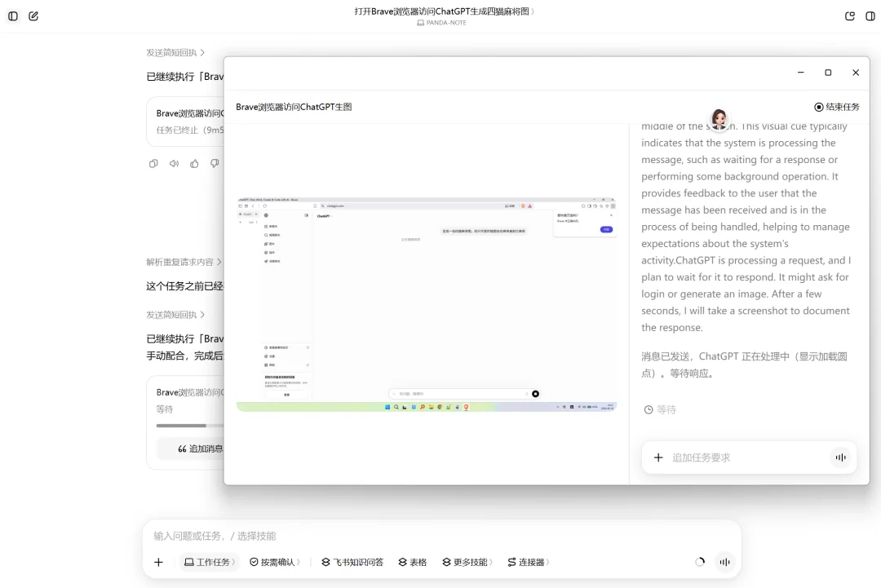
Task: Click 结束任务 to end the task
Action: point(837,107)
